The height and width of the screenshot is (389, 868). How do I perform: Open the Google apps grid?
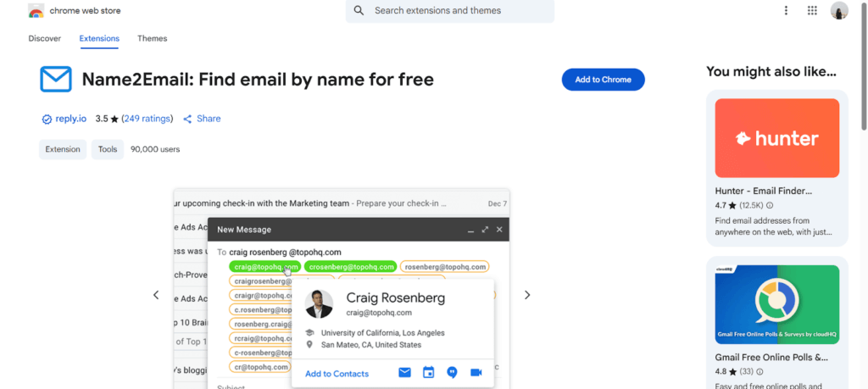pyautogui.click(x=812, y=10)
